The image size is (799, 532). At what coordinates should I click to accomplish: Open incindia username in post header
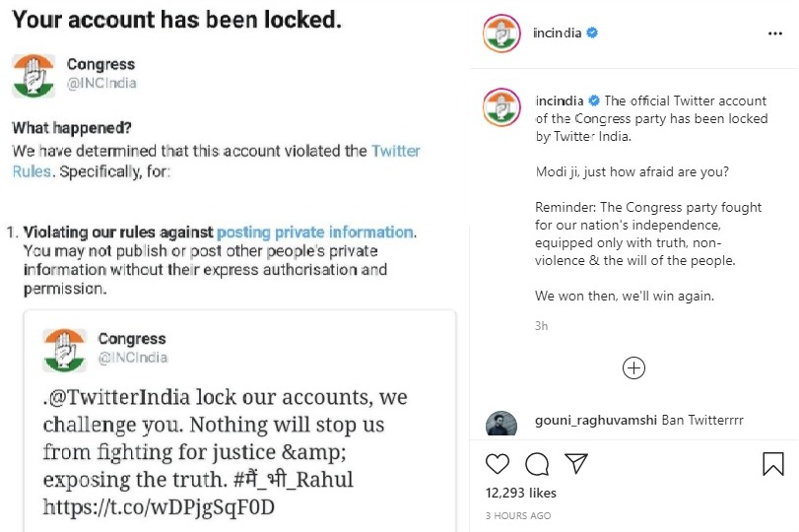pos(557,33)
